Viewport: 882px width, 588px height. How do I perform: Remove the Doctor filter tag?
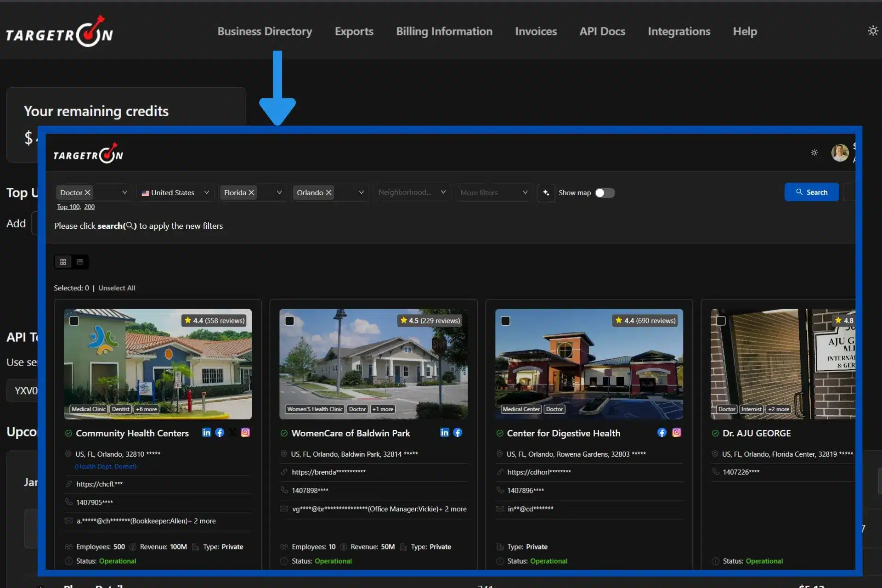tap(87, 192)
